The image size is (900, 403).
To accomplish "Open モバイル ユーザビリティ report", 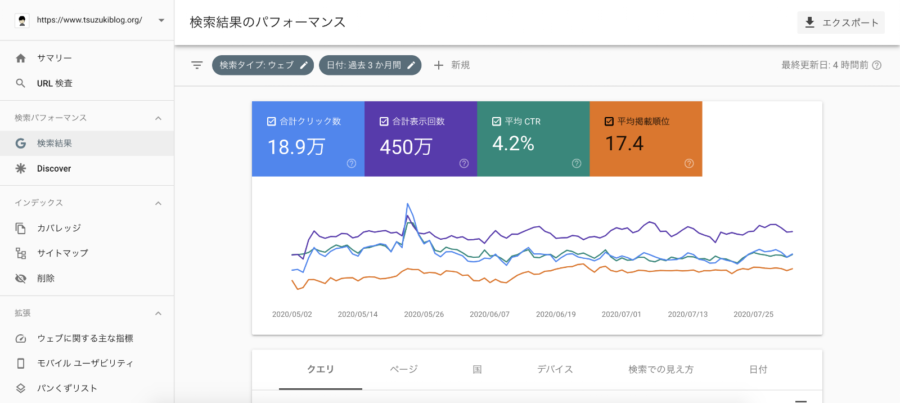I will coord(87,363).
